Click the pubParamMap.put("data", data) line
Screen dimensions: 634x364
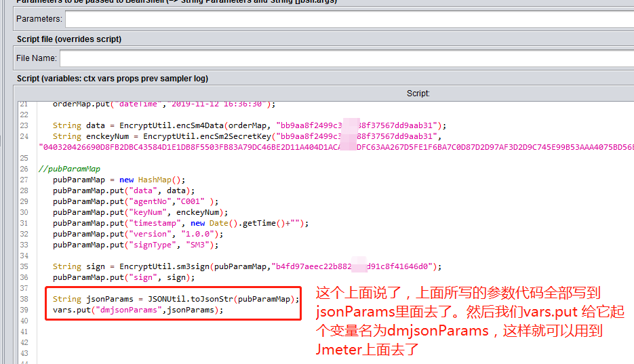[123, 190]
